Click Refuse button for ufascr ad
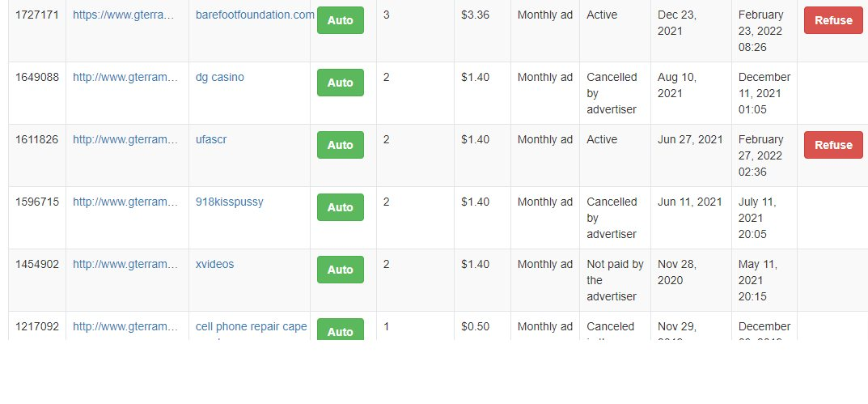This screenshot has height=404, width=868. point(833,145)
